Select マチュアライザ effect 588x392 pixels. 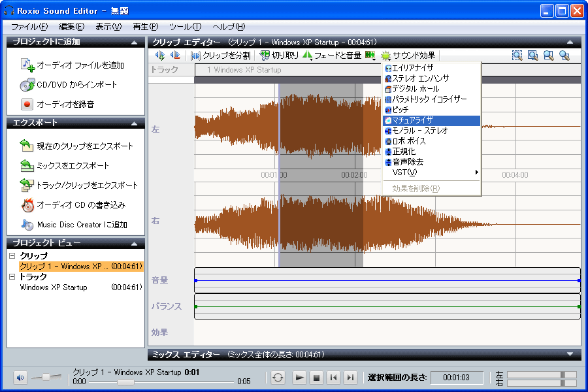(x=431, y=120)
